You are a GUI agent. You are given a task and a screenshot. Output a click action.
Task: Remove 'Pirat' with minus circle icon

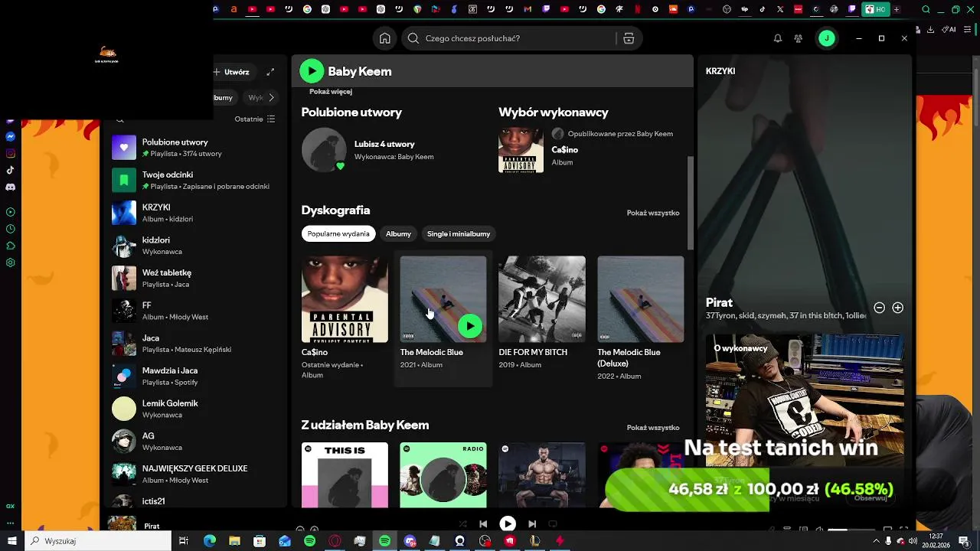[880, 308]
